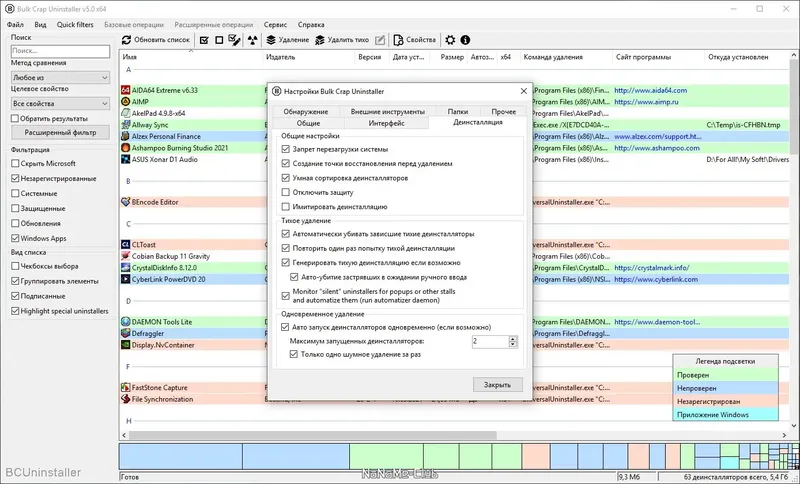Click the info circle toolbar icon
The height and width of the screenshot is (484, 800).
(x=465, y=40)
